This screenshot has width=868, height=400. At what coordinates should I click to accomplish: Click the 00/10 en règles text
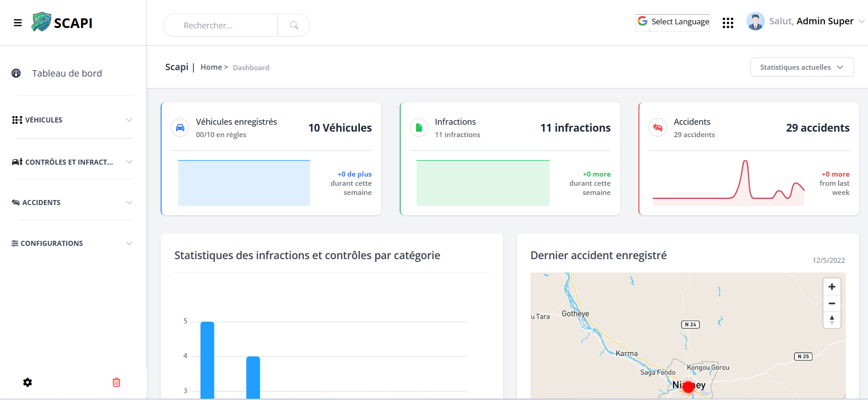(x=221, y=134)
